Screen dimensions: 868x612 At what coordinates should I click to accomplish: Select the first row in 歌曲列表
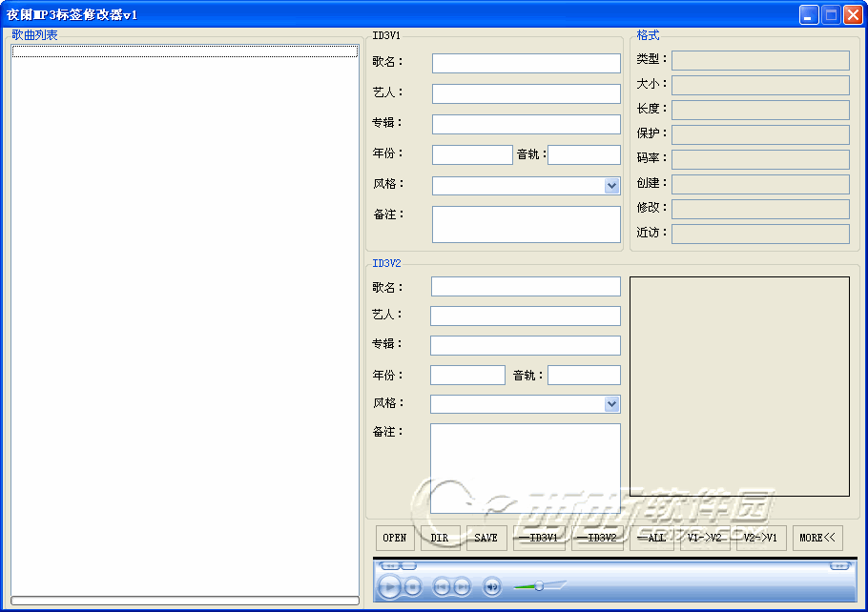point(185,51)
